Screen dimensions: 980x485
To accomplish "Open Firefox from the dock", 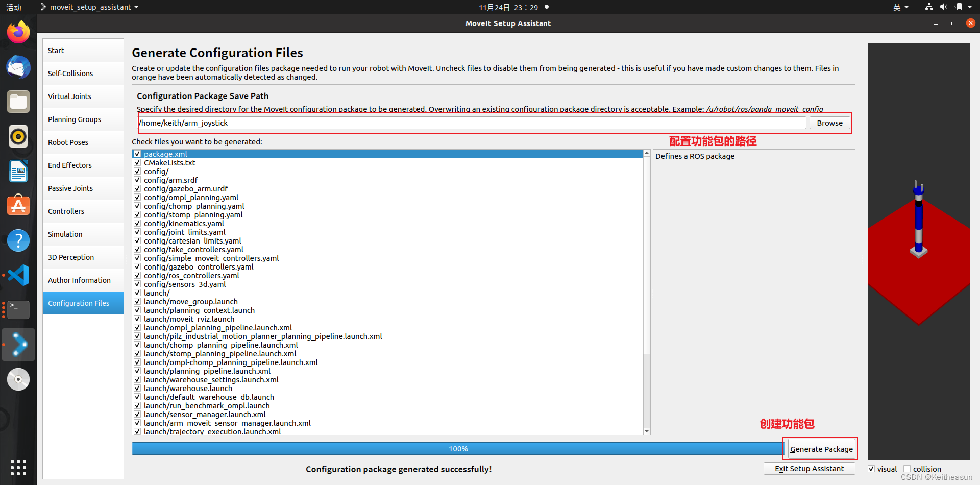I will 18,32.
